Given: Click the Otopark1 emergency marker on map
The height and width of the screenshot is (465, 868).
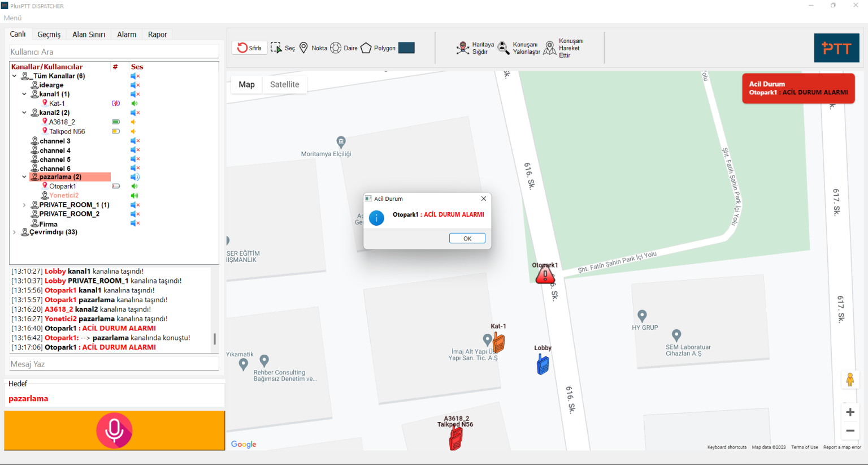Looking at the screenshot, I should tap(545, 275).
